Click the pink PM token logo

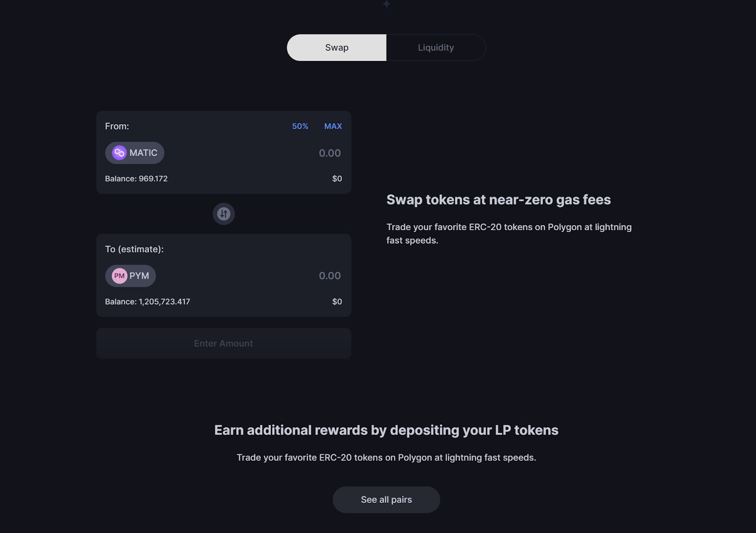[119, 275]
